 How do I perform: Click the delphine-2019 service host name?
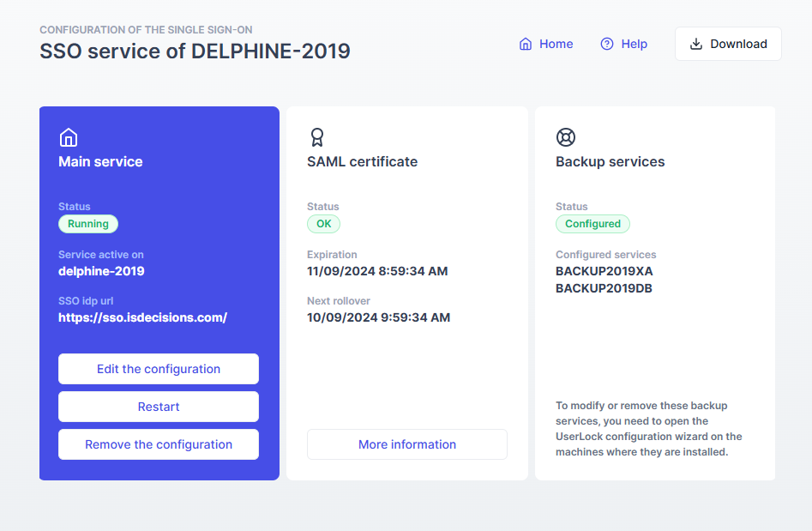pos(101,271)
